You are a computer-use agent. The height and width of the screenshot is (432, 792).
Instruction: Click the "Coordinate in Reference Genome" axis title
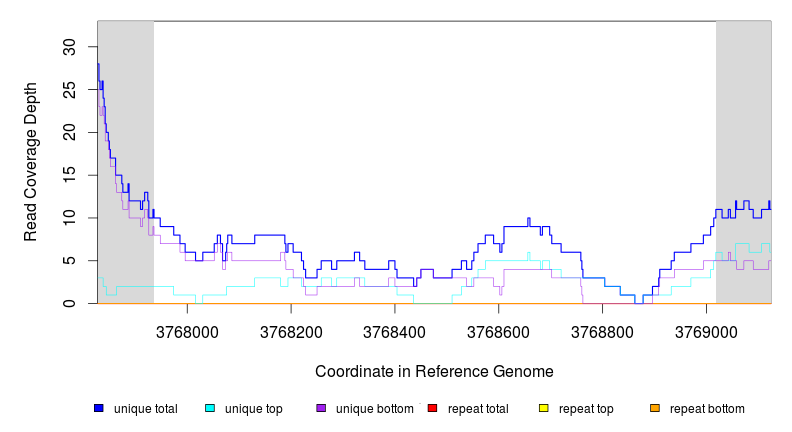(x=434, y=371)
